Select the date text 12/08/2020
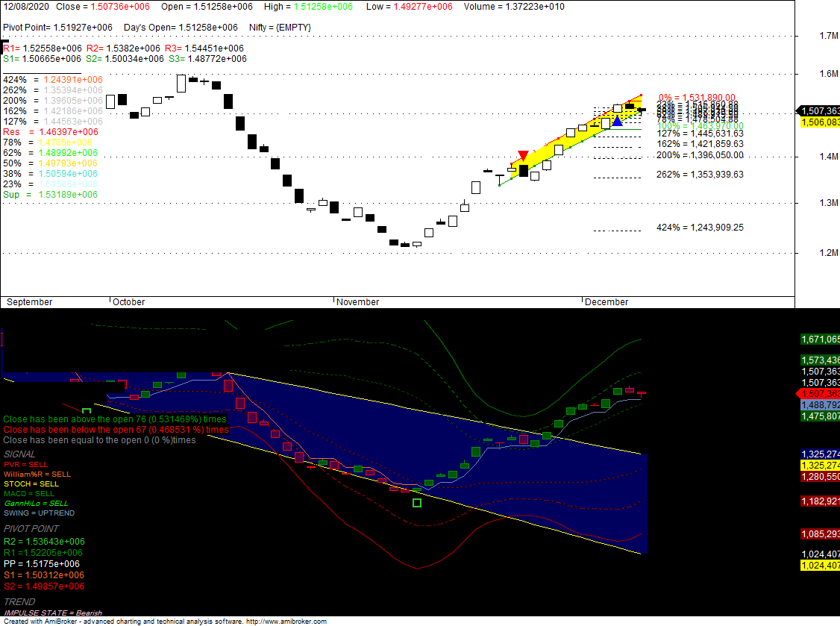The image size is (840, 626). click(25, 7)
